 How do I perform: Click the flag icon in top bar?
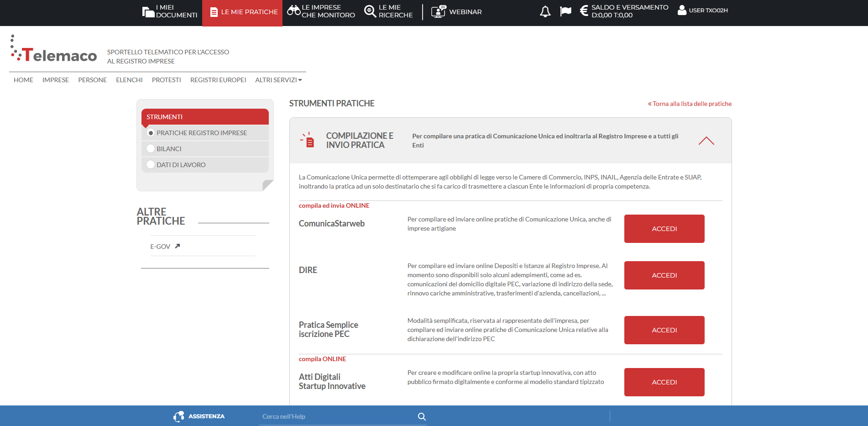[x=565, y=11]
